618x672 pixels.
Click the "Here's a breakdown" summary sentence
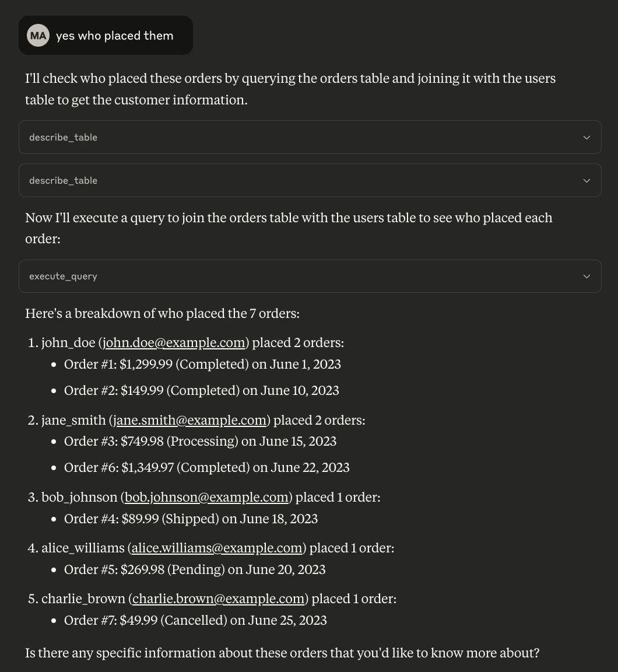pyautogui.click(x=162, y=314)
